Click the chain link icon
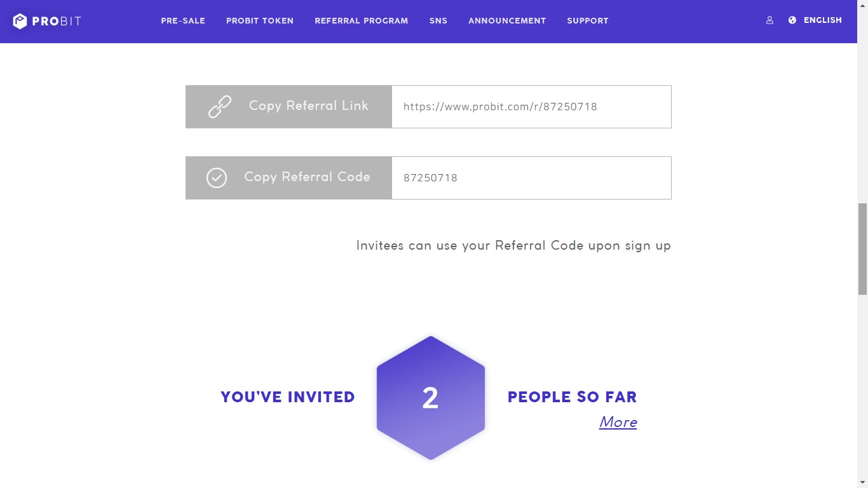This screenshot has height=488, width=868. click(220, 107)
